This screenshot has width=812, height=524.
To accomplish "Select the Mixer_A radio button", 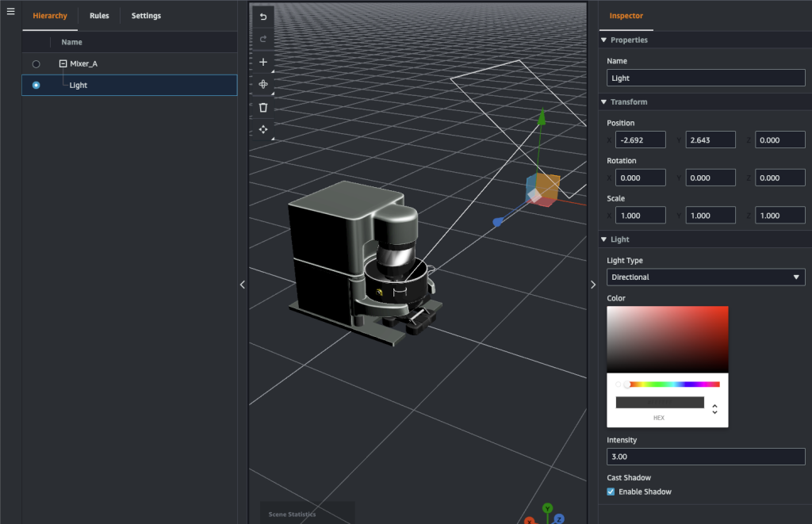I will tap(36, 63).
